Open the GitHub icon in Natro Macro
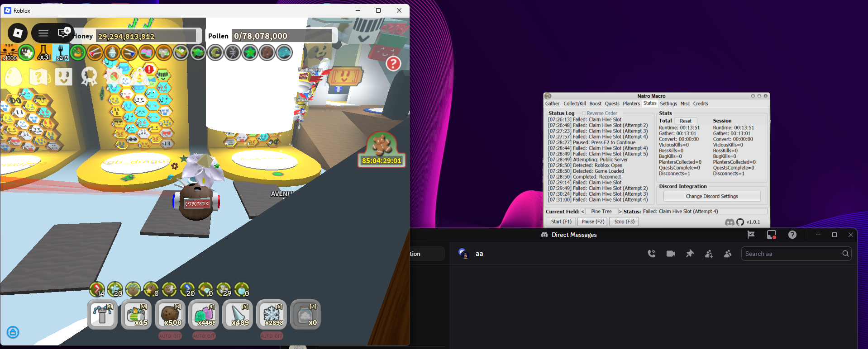The image size is (868, 349). 740,222
